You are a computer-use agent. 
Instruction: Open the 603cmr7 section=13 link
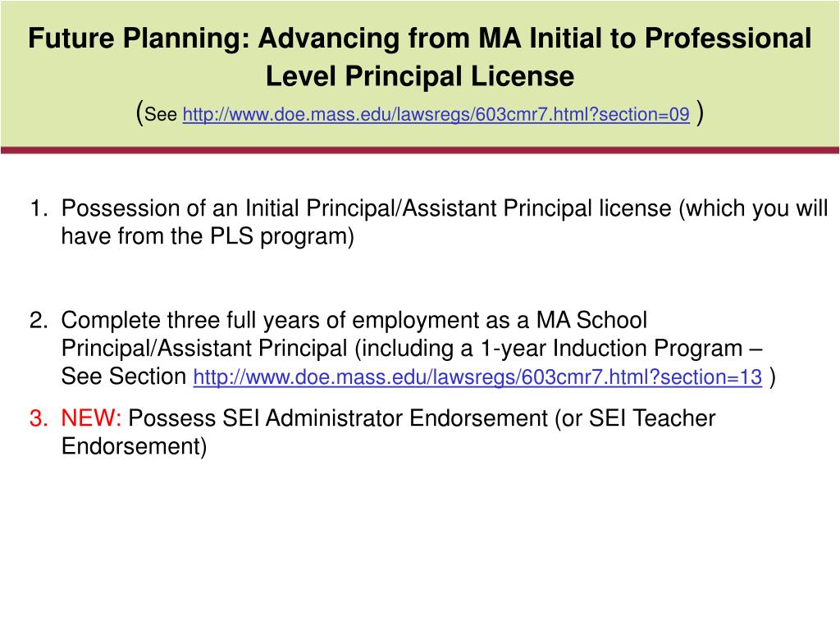click(477, 377)
